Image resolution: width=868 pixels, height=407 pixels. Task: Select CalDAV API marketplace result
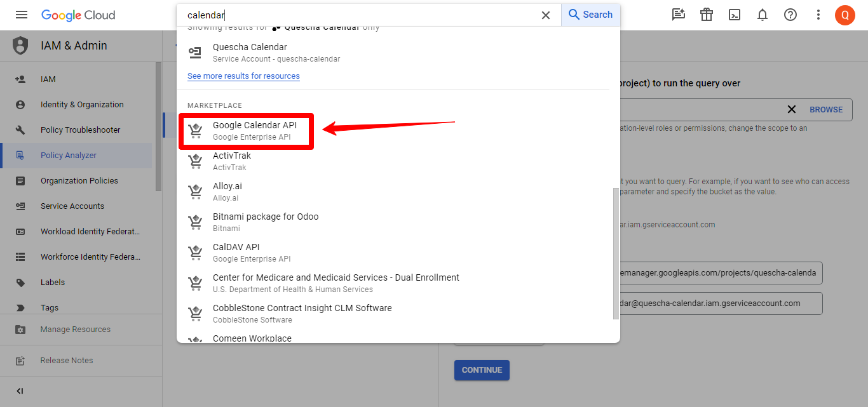pyautogui.click(x=236, y=252)
